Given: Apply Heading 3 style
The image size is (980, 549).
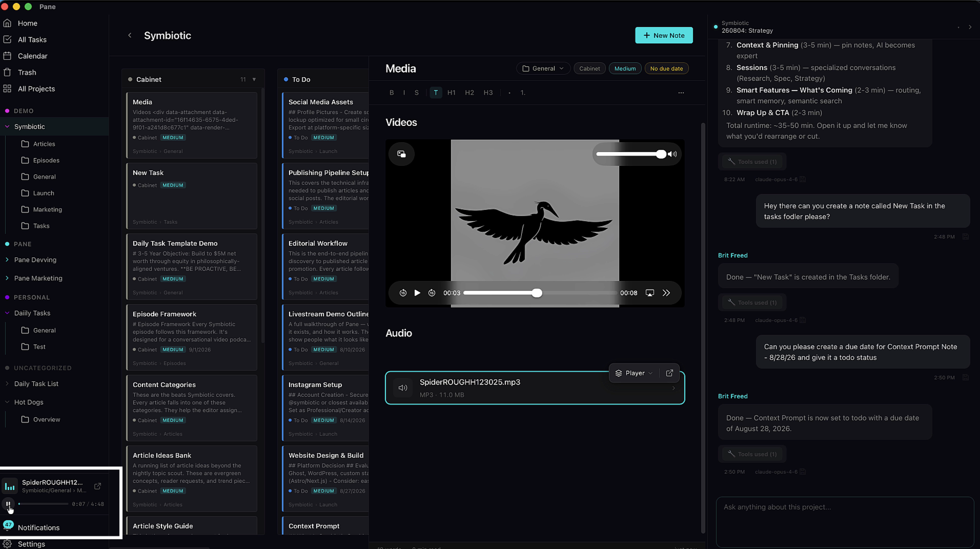Looking at the screenshot, I should pos(488,92).
